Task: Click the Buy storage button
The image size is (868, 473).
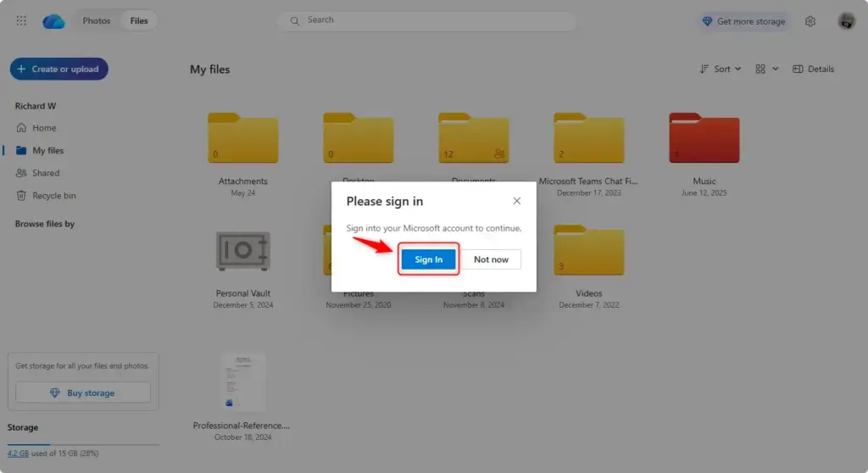Action: (x=83, y=392)
